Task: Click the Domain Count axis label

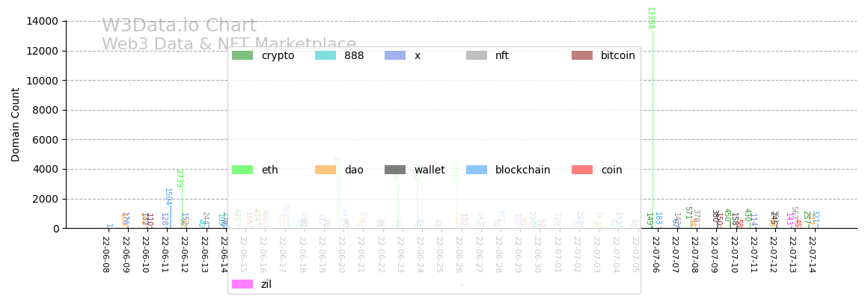Action: 16,125
